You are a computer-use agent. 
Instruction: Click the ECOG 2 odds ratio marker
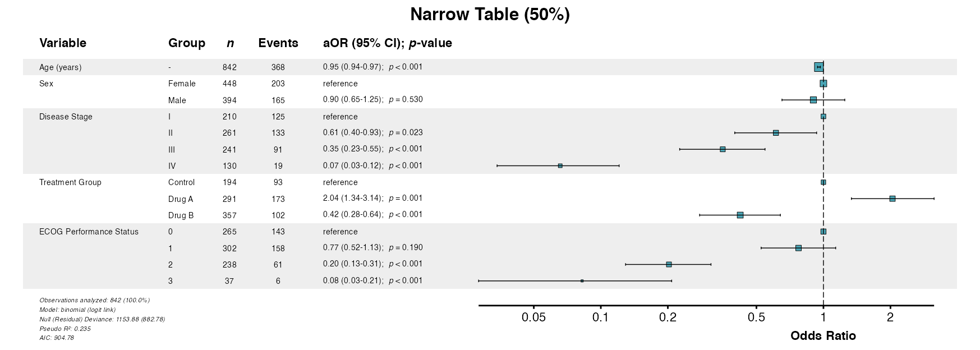click(669, 264)
